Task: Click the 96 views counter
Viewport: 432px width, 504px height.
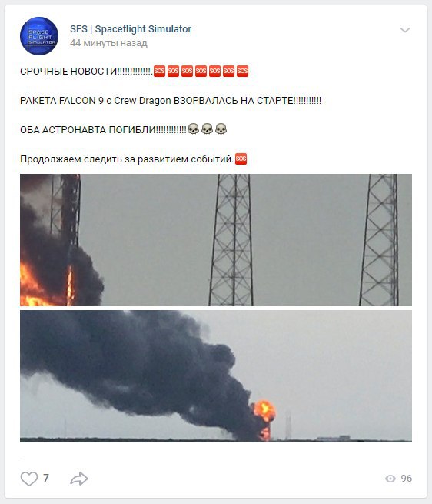Action: [x=407, y=479]
